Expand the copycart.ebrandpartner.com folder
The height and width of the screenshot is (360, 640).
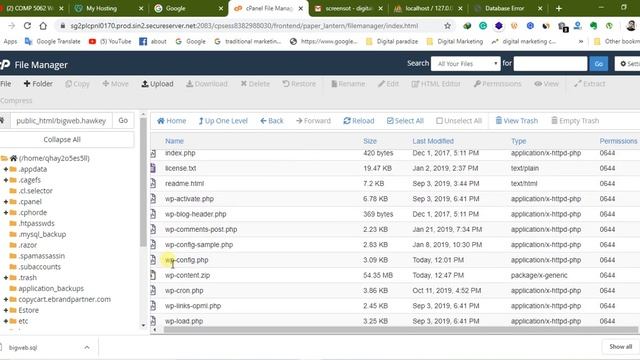pyautogui.click(x=6, y=299)
